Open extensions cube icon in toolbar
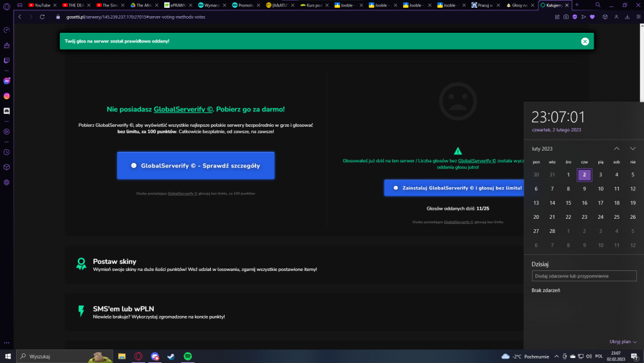The height and width of the screenshot is (363, 644). click(605, 17)
